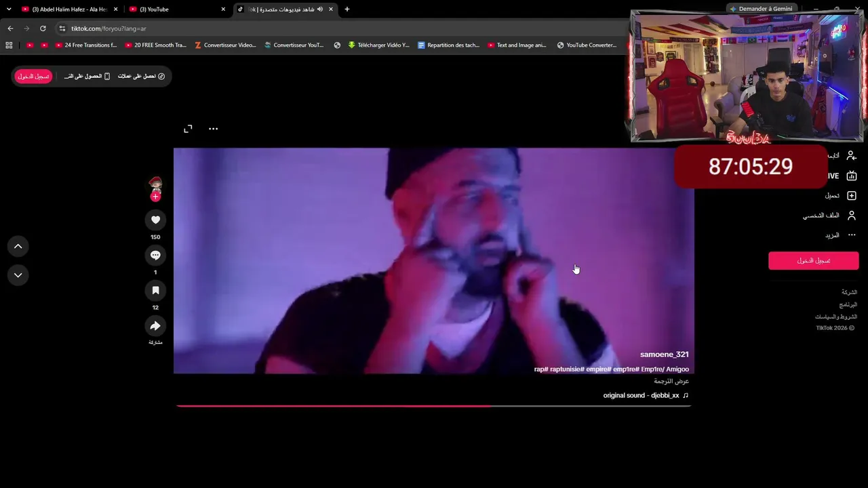Viewport: 868px width, 488px height.
Task: Click the 'Demander à Gemini' button
Action: 760,9
